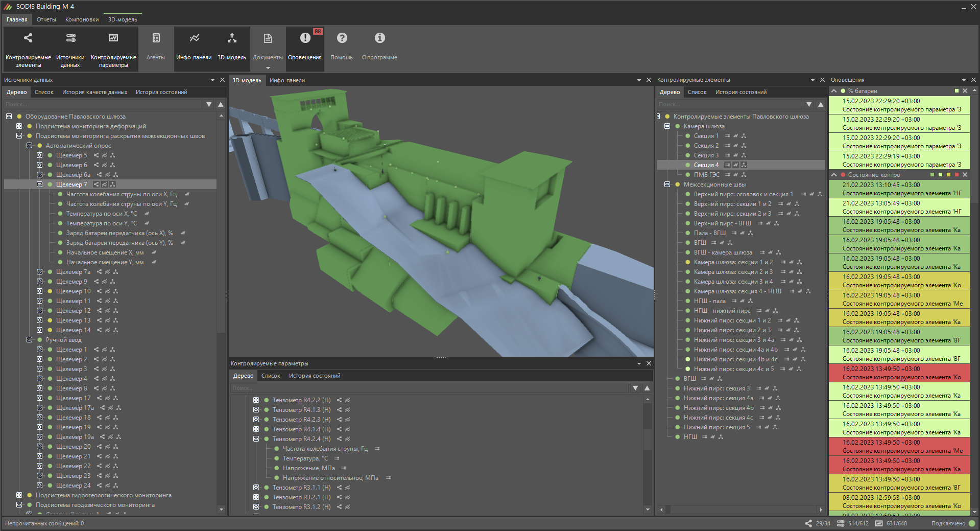Viewport: 980px width, 531px height.
Task: Open История качеств данных tab
Action: [94, 92]
